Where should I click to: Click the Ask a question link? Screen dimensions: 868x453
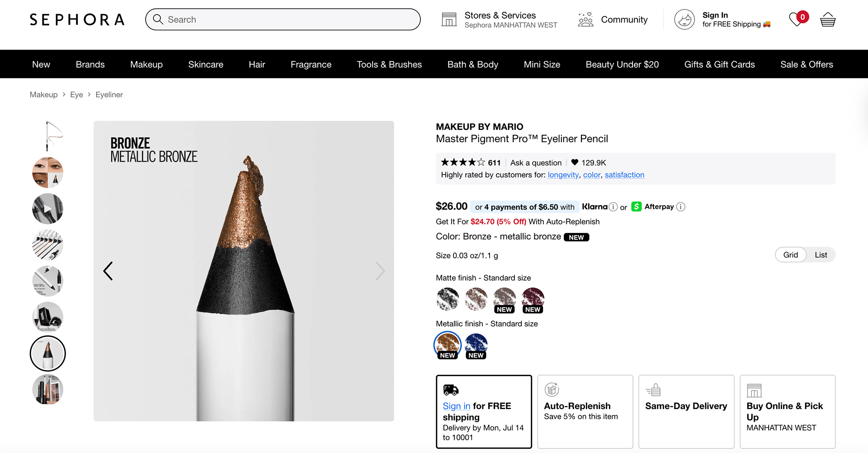(536, 162)
